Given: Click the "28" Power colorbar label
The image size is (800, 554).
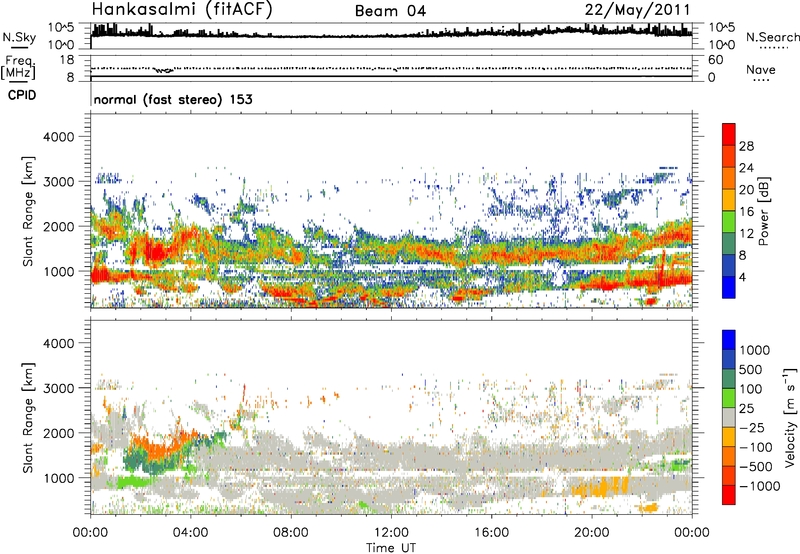Looking at the screenshot, I should click(746, 146).
